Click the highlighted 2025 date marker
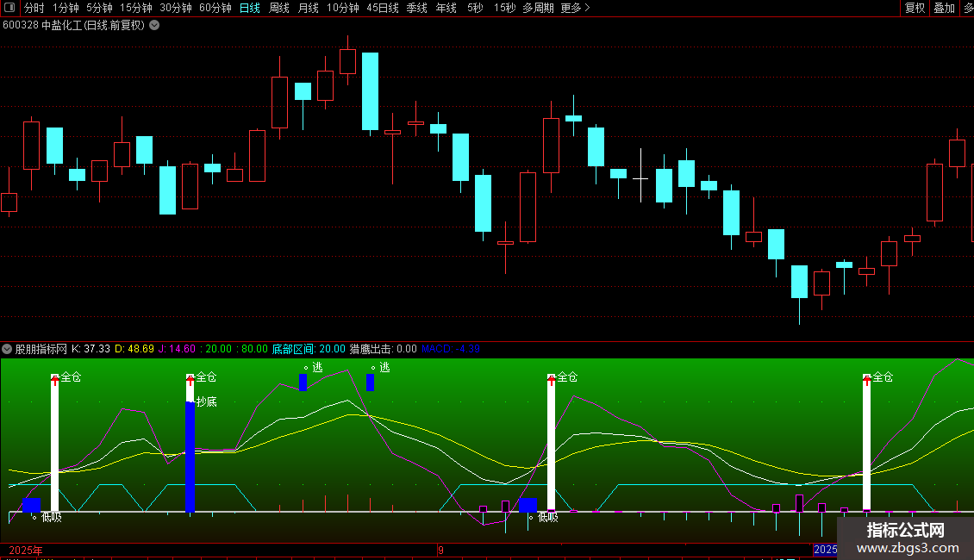The height and width of the screenshot is (560, 974). point(826,550)
